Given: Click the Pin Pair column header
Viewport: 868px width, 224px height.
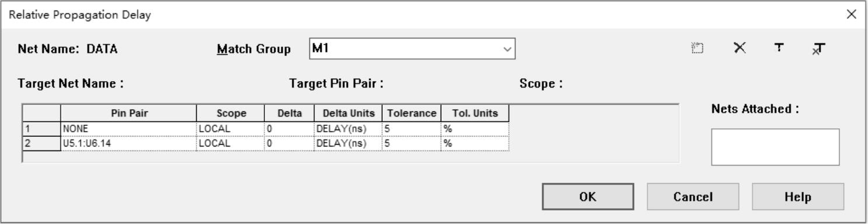Looking at the screenshot, I should (x=128, y=114).
